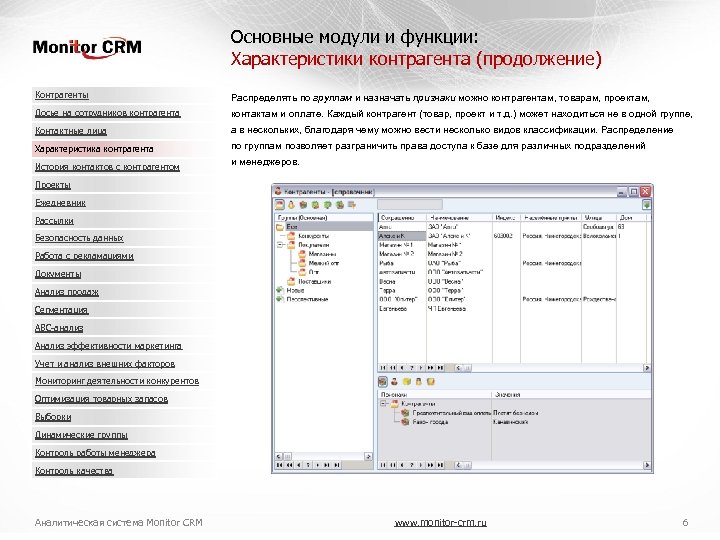Select Мелкий опт subgroup
Screen dimensions: 720x540
pos(324,263)
